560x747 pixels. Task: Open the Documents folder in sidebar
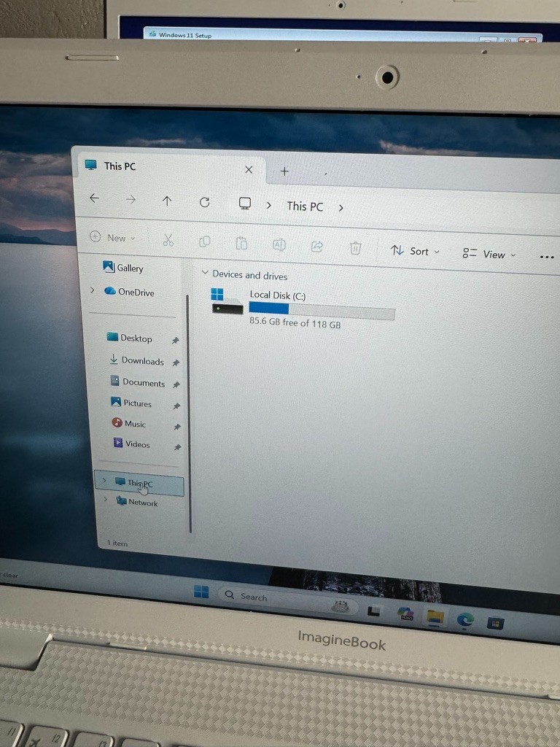pyautogui.click(x=138, y=382)
